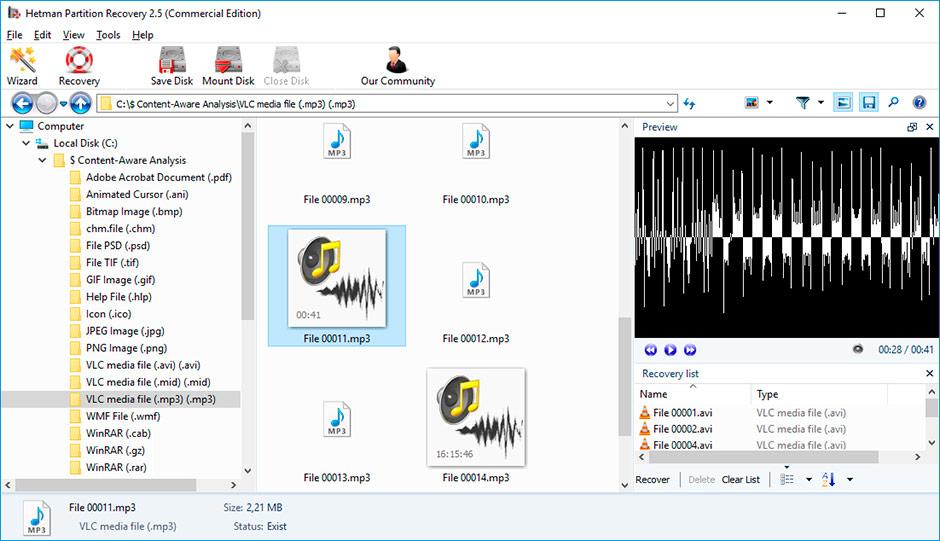Toggle the preview panel icon

(x=843, y=103)
